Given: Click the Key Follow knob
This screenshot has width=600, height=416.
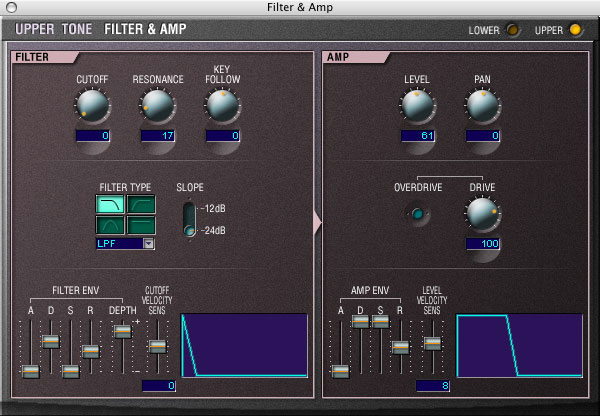Looking at the screenshot, I should [222, 105].
